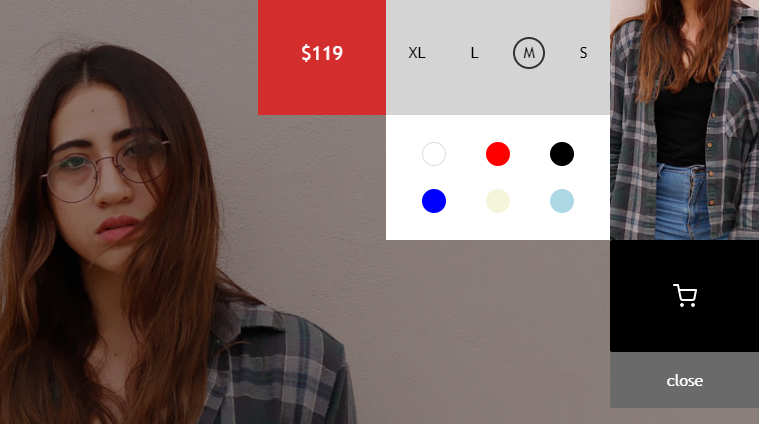Image resolution: width=759 pixels, height=424 pixels.
Task: Add item via shopping cart icon
Action: tap(684, 296)
